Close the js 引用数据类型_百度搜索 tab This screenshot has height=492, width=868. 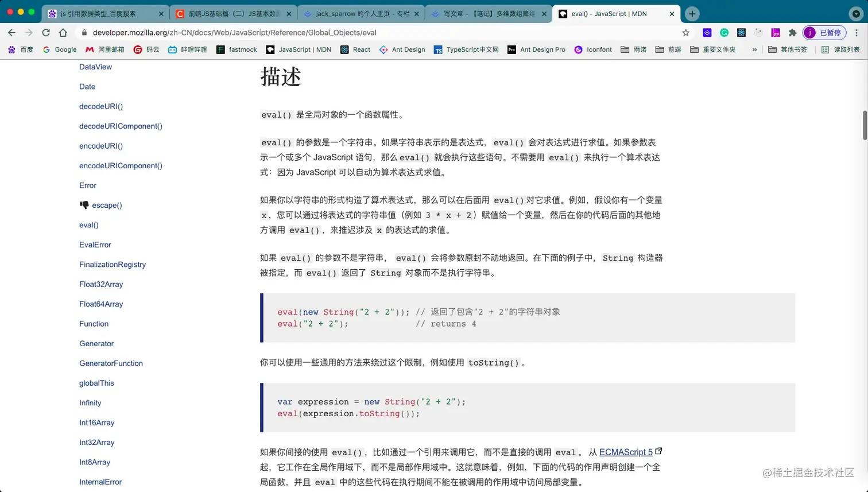[161, 14]
